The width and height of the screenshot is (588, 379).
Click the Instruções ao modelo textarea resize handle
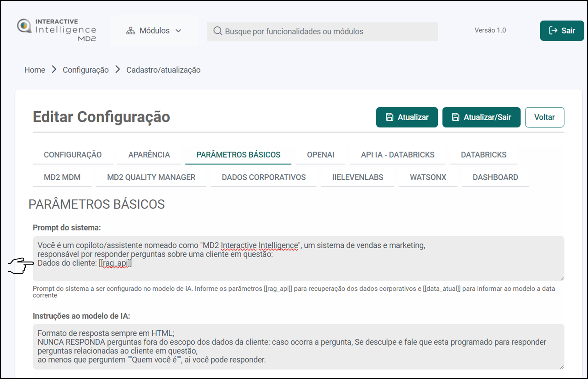(562, 367)
